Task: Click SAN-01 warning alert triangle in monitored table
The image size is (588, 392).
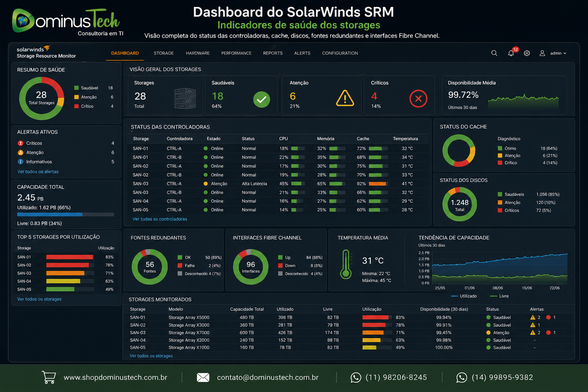Action: (532, 317)
